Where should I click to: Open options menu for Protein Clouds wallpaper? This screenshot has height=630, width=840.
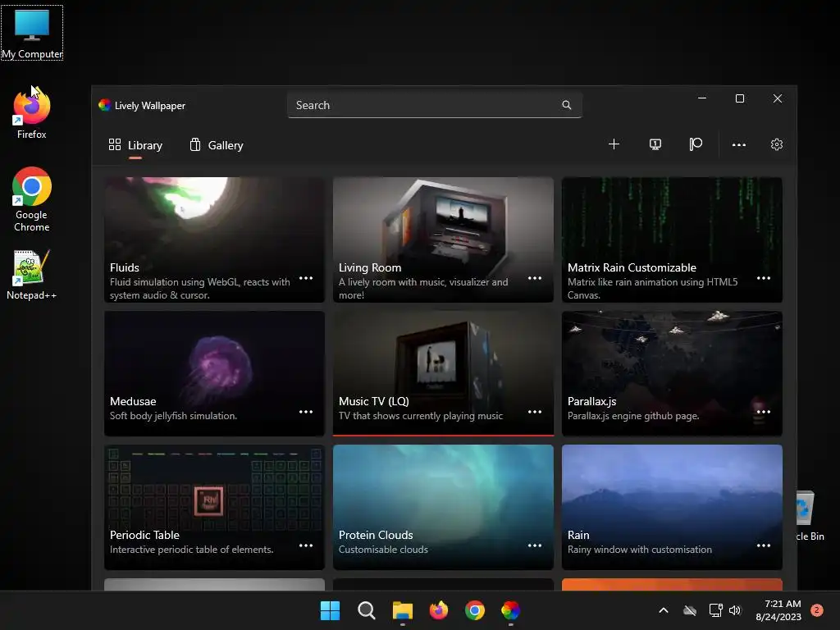pos(535,546)
